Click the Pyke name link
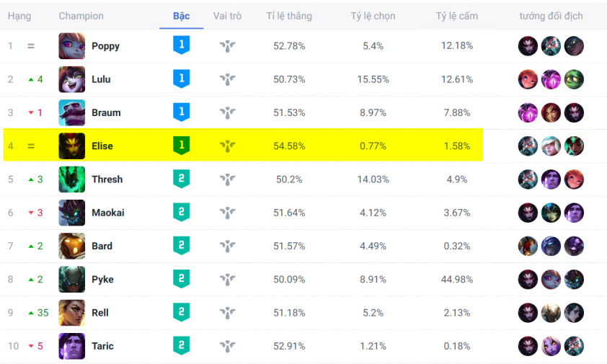Viewport: 607px width, 364px height. coord(102,279)
